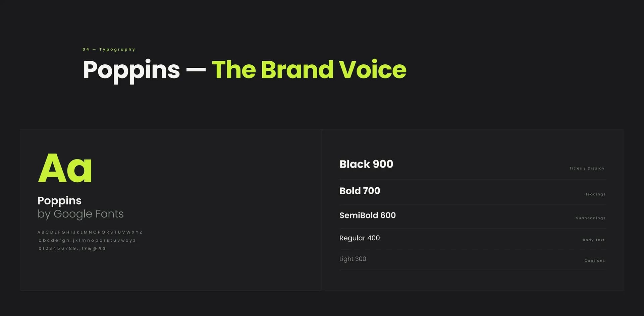The image size is (644, 316).
Task: Click the Light 300 weight label
Action: point(353,259)
